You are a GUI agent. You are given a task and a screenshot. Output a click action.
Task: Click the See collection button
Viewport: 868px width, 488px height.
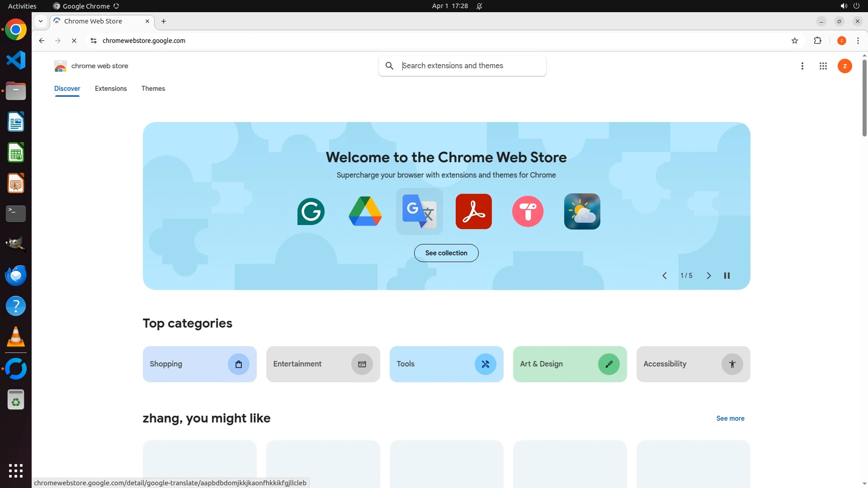click(446, 253)
